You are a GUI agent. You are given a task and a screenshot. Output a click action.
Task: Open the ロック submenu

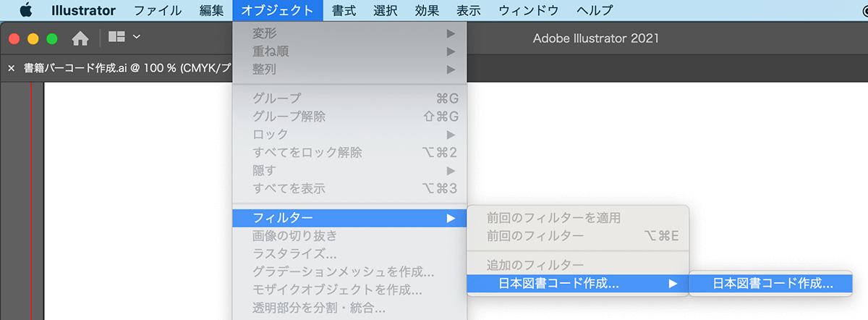350,135
